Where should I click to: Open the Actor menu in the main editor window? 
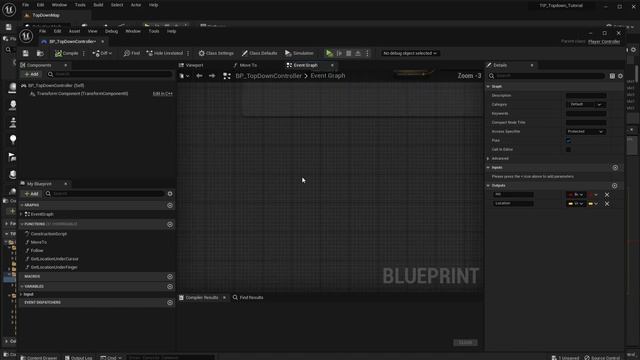pos(136,5)
